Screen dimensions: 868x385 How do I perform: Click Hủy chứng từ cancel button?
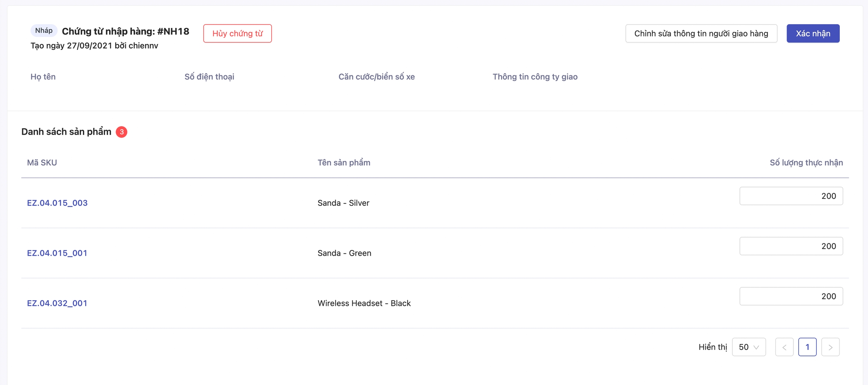(237, 34)
